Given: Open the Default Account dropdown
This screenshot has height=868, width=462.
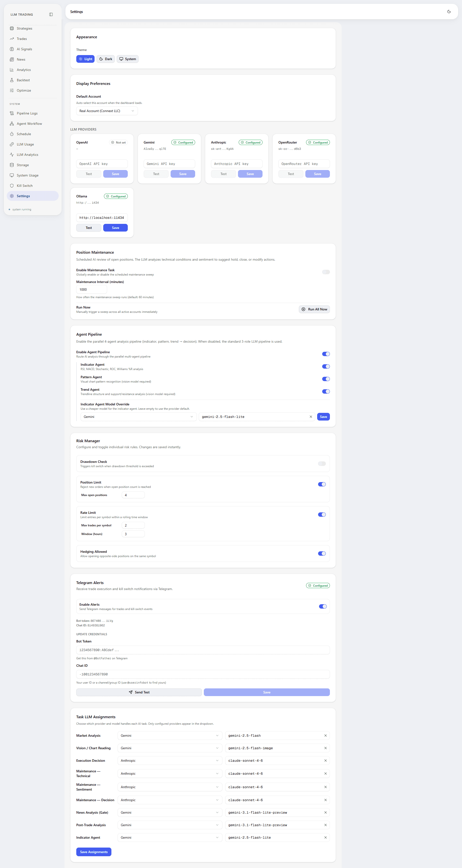Looking at the screenshot, I should (107, 111).
